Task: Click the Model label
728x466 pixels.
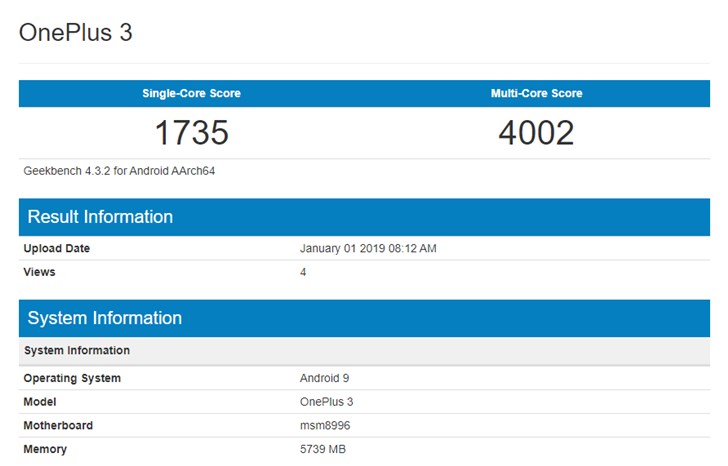Action: point(40,402)
